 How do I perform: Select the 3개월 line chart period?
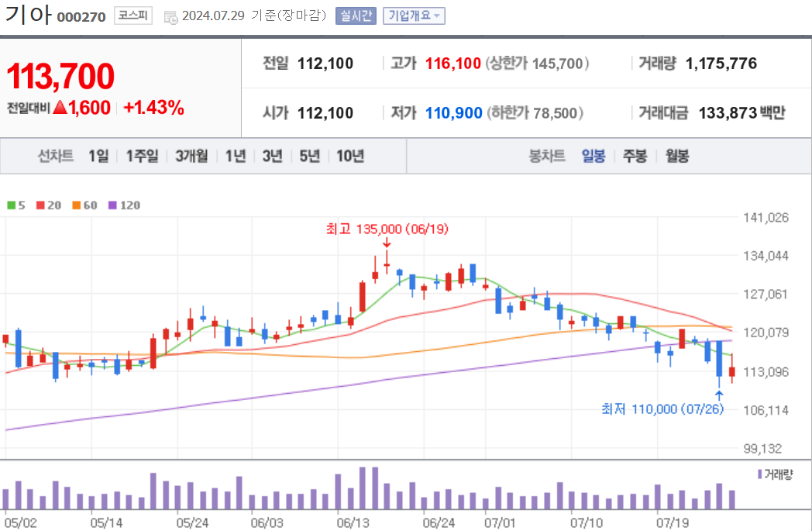click(191, 155)
